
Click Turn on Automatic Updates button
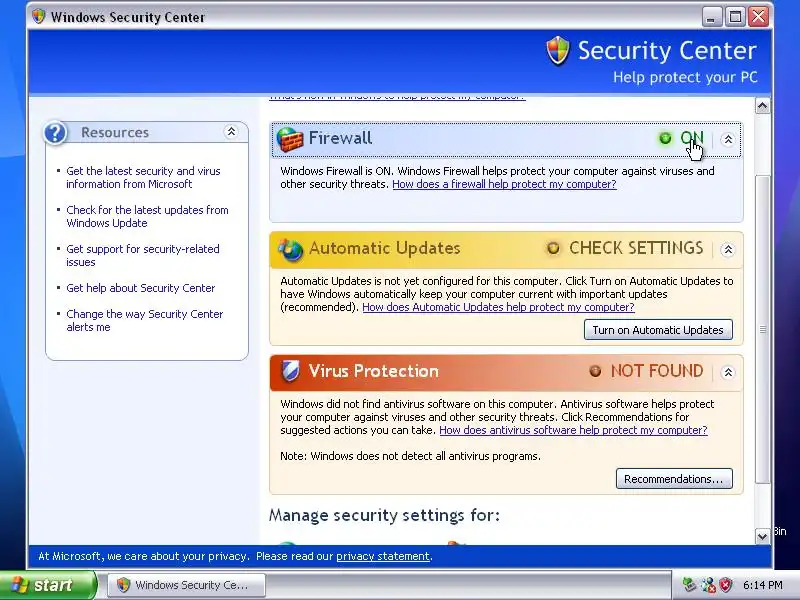click(658, 330)
